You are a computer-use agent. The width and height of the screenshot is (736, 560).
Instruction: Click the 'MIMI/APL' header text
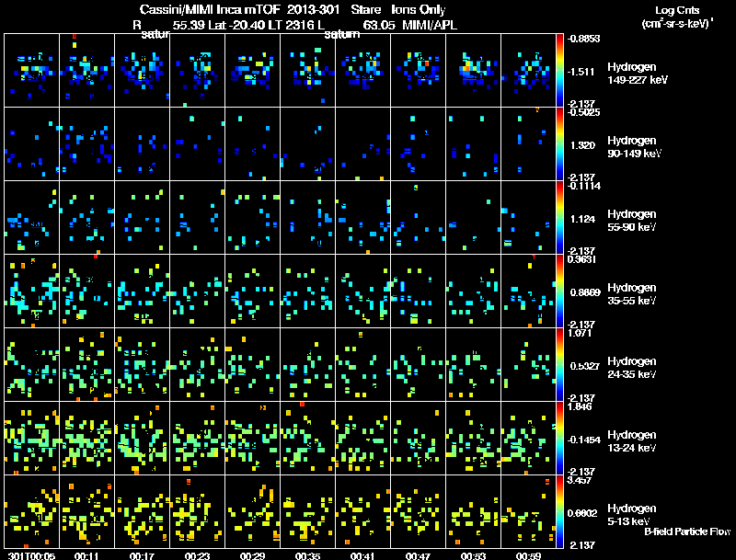(430, 26)
